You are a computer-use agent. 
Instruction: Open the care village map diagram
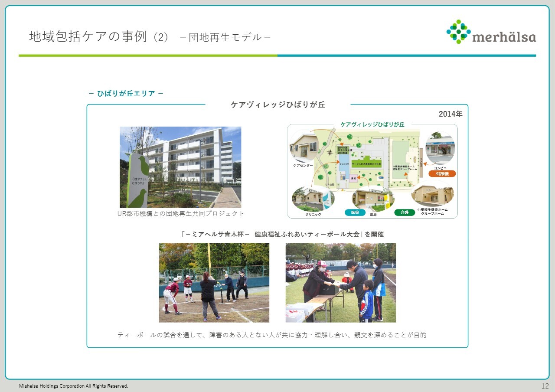(372, 171)
